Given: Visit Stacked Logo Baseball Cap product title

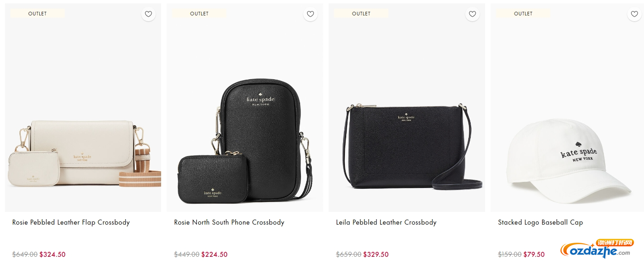Looking at the screenshot, I should (540, 222).
